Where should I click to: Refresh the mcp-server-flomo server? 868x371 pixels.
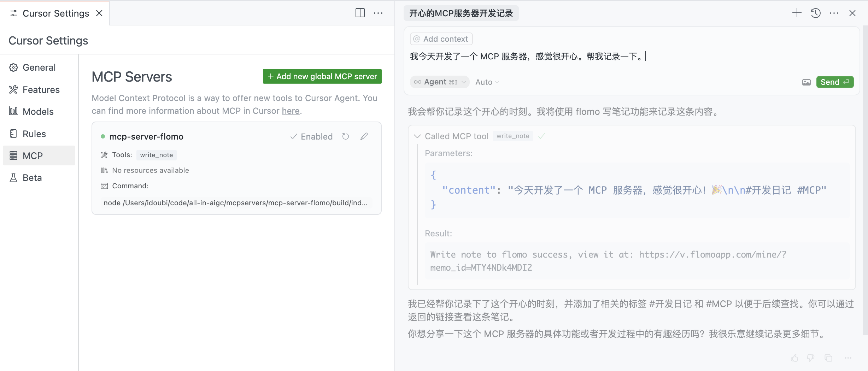pyautogui.click(x=345, y=136)
